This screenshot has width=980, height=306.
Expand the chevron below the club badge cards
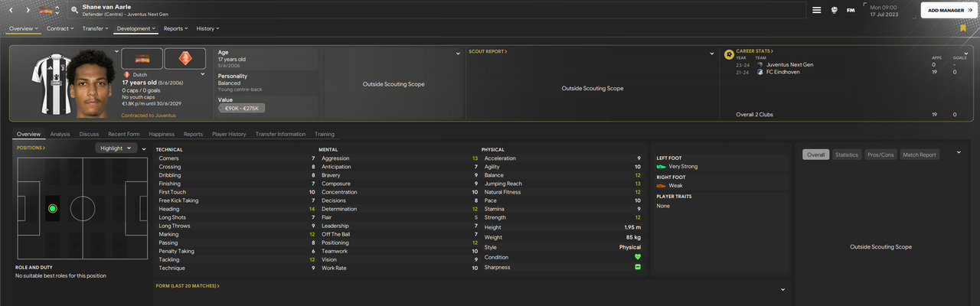point(203,75)
